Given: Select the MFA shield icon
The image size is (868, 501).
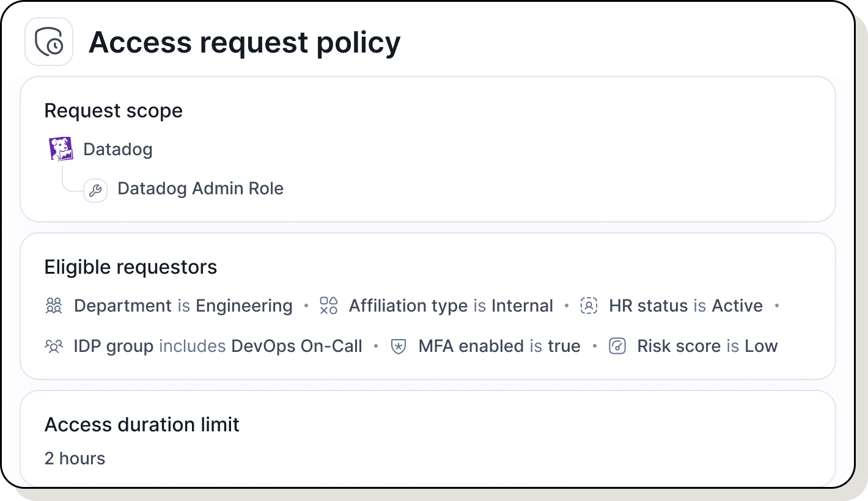Looking at the screenshot, I should [x=398, y=346].
